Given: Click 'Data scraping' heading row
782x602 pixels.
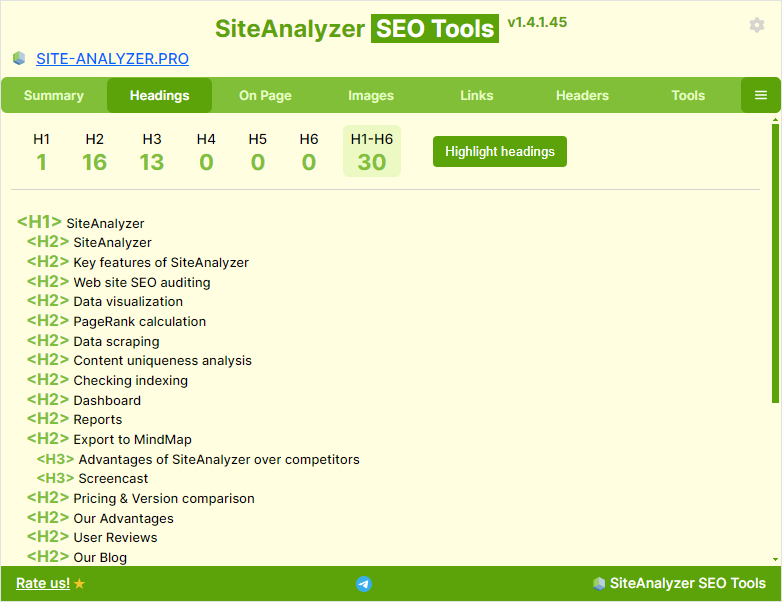Looking at the screenshot, I should (93, 341).
